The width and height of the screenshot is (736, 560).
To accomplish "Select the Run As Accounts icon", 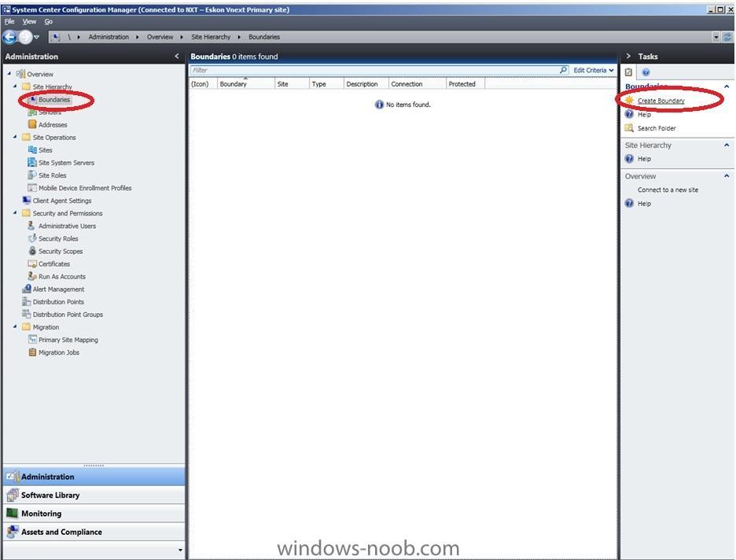I will (x=32, y=277).
